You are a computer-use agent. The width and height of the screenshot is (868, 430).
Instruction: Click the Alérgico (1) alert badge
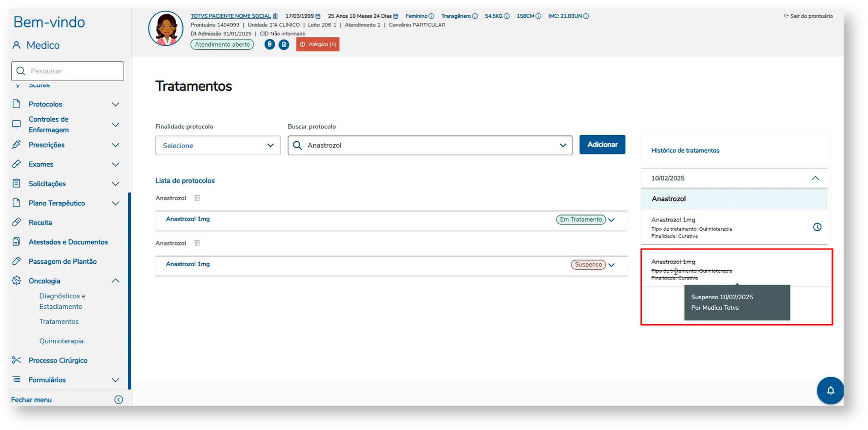tap(318, 45)
